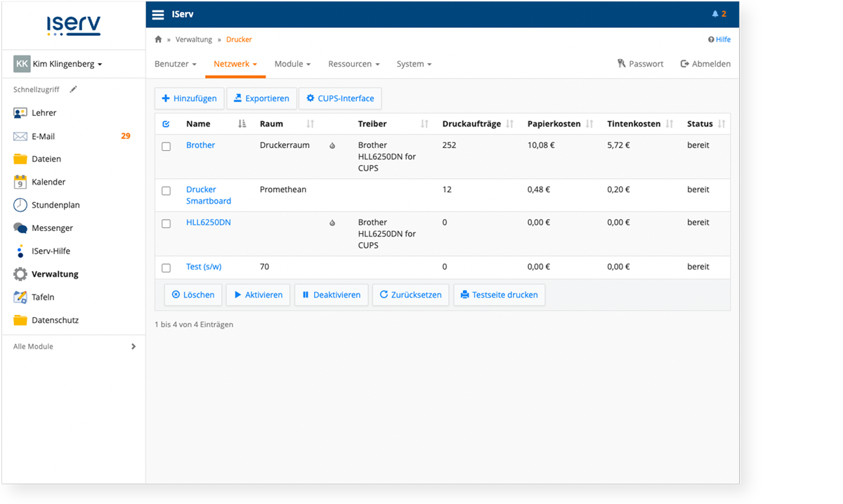Image resolution: width=843 pixels, height=504 pixels.
Task: Open the Test (s/w) printer link
Action: pos(204,267)
